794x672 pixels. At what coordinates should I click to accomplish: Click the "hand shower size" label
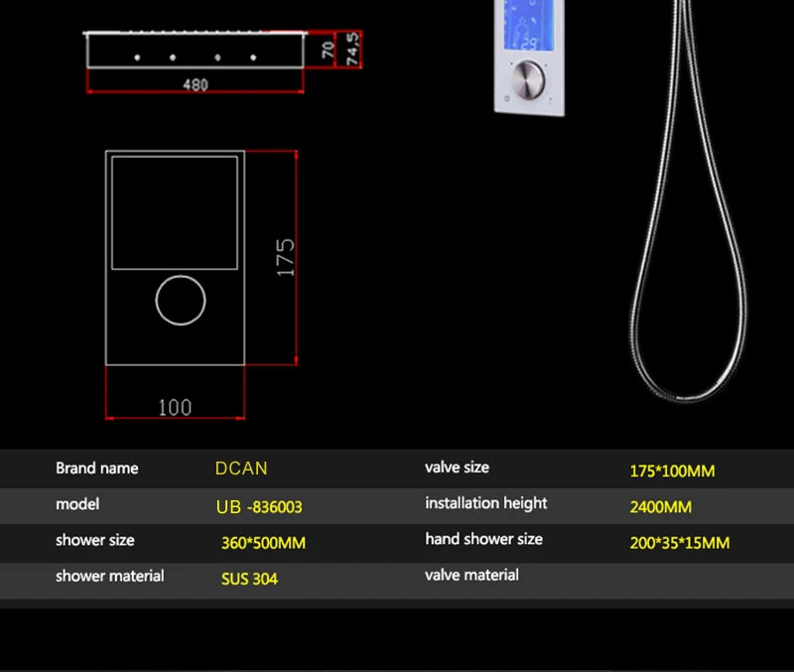(x=483, y=539)
